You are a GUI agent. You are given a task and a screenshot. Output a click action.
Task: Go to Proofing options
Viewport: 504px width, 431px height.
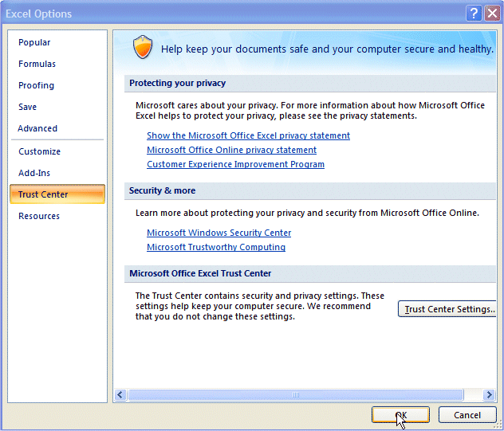36,85
